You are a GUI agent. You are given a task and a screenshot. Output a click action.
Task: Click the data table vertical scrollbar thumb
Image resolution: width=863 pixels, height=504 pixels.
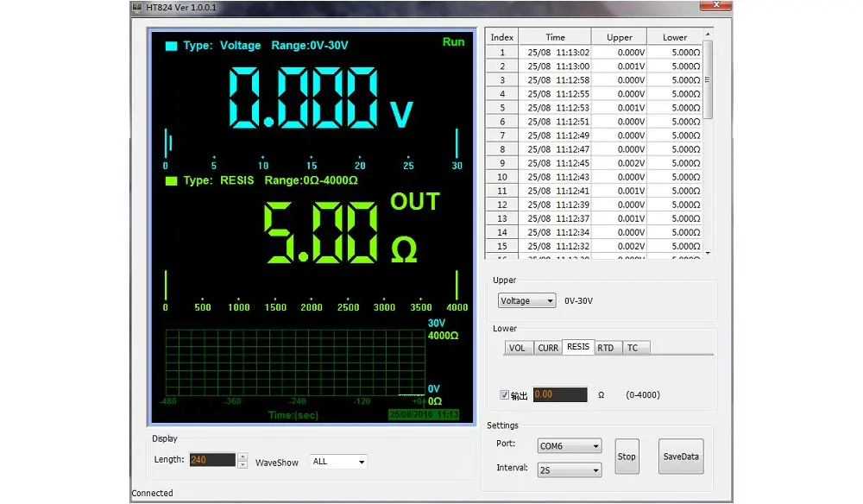pos(708,79)
